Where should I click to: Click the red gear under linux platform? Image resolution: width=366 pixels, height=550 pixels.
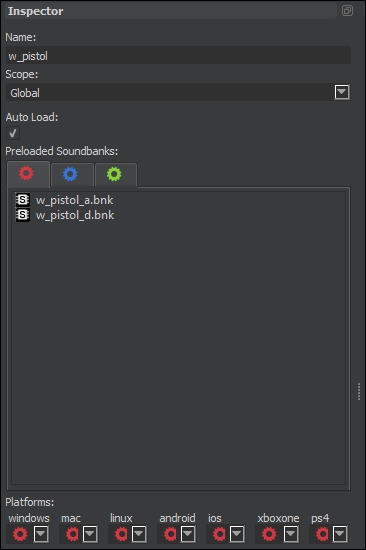121,534
